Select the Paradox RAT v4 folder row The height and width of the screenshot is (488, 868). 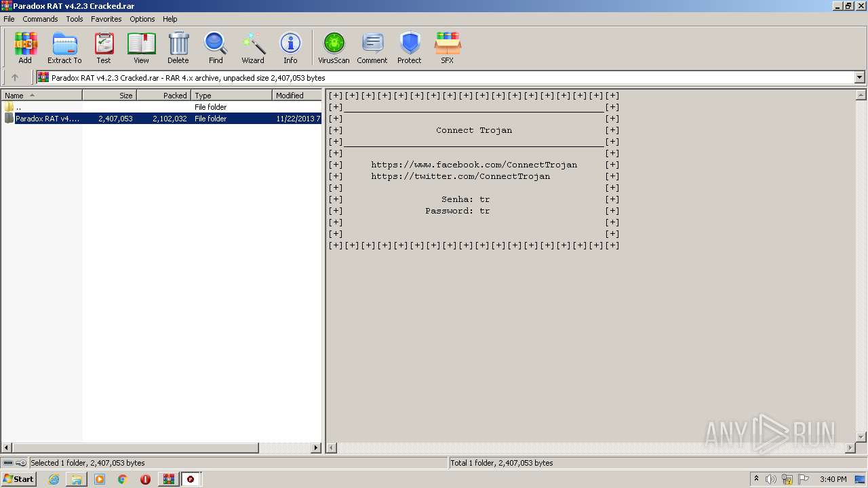coord(161,119)
